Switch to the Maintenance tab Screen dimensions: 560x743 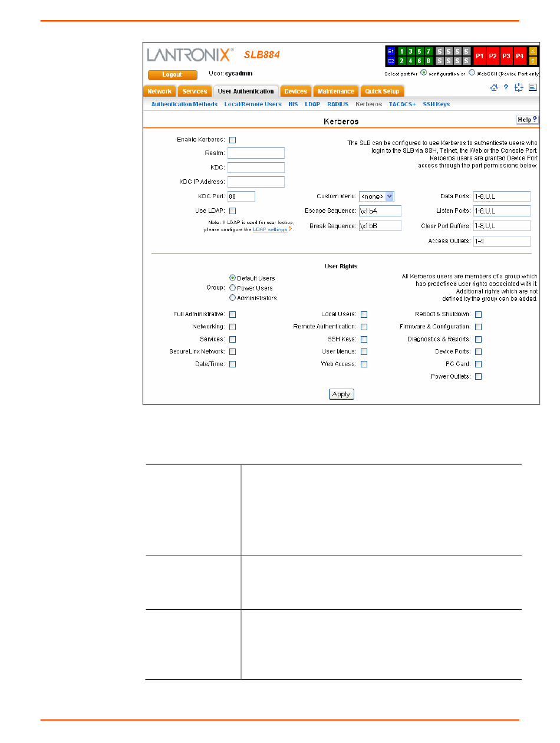(x=336, y=91)
